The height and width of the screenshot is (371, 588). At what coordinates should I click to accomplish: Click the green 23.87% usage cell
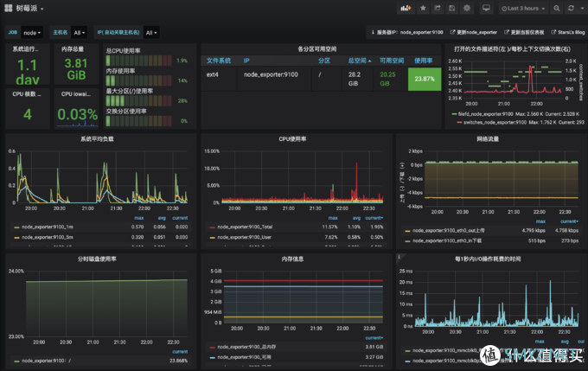425,79
